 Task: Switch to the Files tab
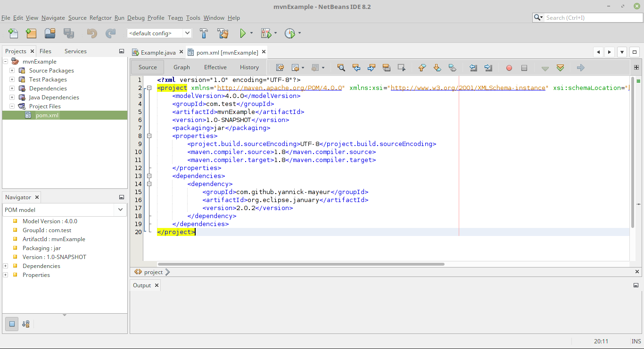coord(45,51)
